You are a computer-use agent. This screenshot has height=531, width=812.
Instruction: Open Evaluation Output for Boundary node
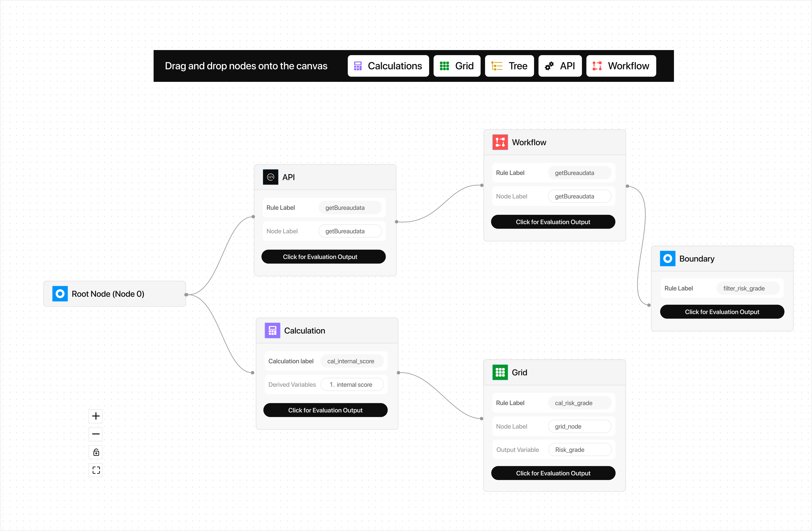[722, 312]
